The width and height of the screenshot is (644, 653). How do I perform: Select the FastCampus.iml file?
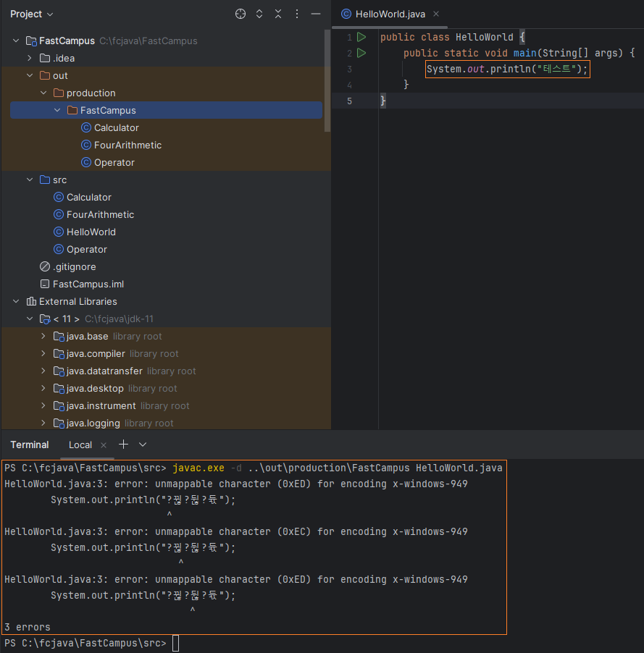point(82,284)
